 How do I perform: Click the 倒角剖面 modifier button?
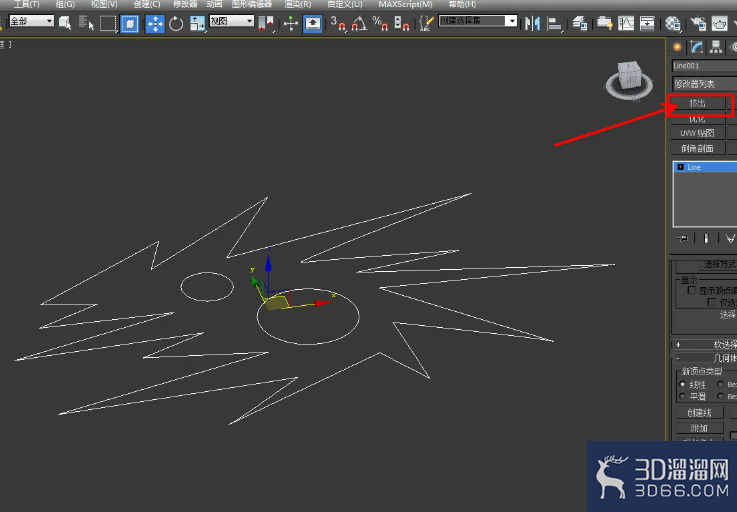[698, 149]
